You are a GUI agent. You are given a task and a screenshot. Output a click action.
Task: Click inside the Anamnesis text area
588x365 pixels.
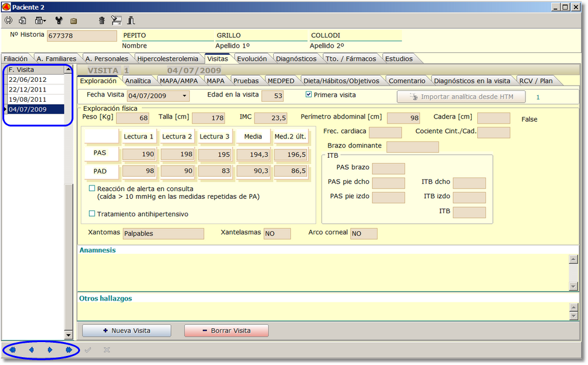tap(323, 272)
